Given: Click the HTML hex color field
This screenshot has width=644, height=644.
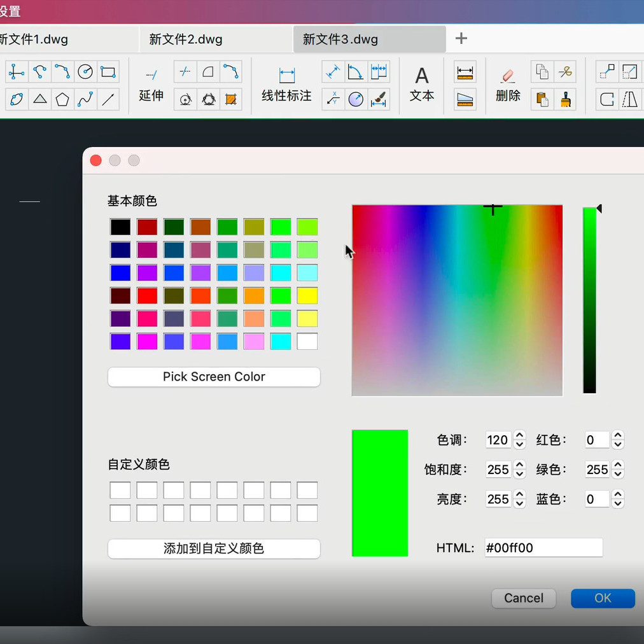Looking at the screenshot, I should (x=543, y=547).
